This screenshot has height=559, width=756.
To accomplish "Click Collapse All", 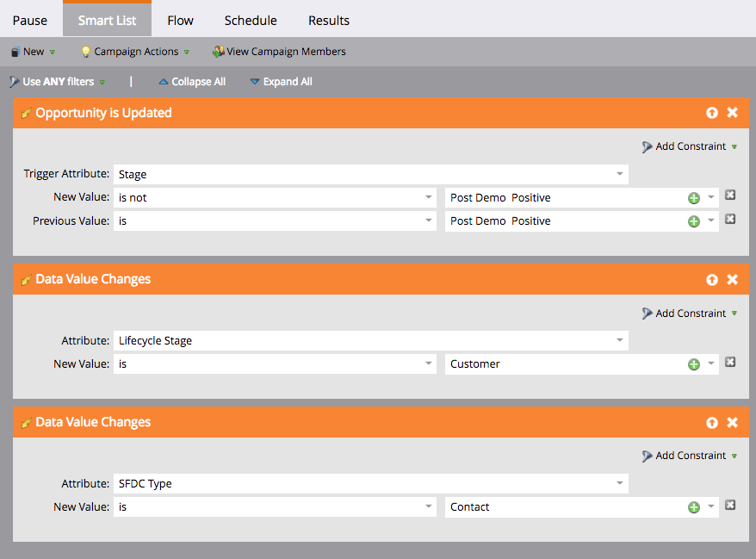I will [x=192, y=82].
